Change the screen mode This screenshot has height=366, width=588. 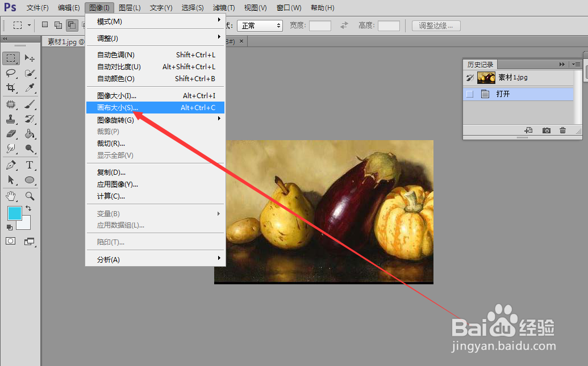(29, 242)
